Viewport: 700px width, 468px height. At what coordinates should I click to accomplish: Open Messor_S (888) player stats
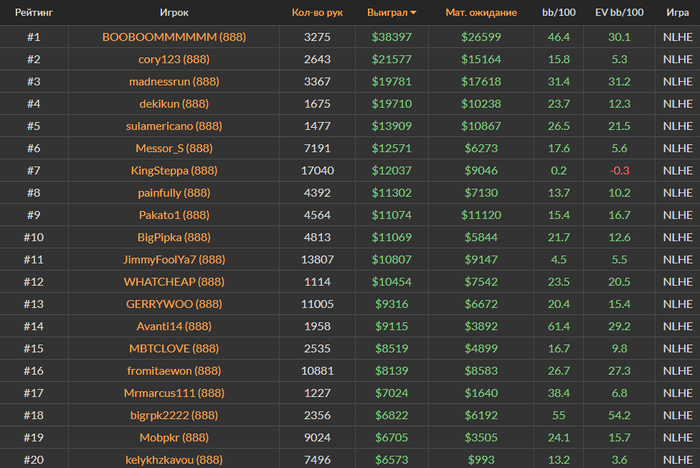tap(174, 148)
